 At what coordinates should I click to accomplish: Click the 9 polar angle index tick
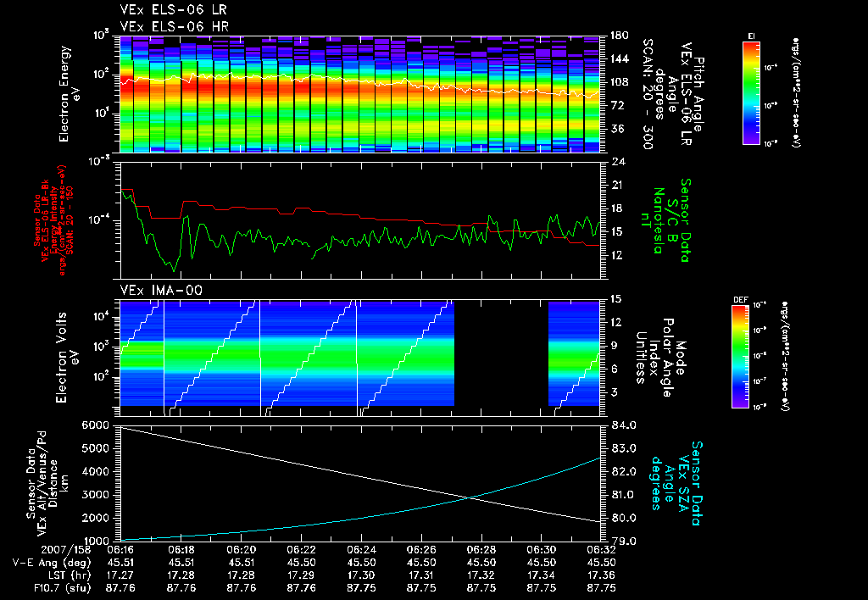pos(615,346)
